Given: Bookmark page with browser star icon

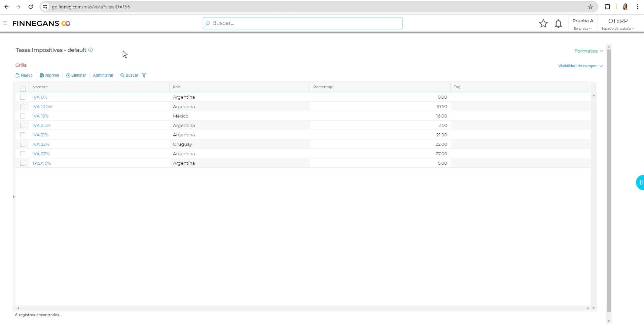Looking at the screenshot, I should [x=590, y=7].
